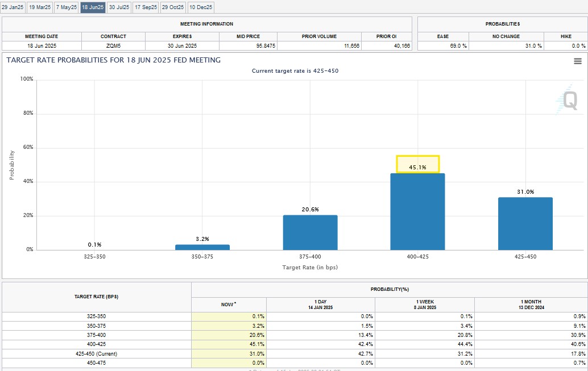Select the 425-450 bar showing 31.0%
The width and height of the screenshot is (588, 371).
click(x=525, y=223)
